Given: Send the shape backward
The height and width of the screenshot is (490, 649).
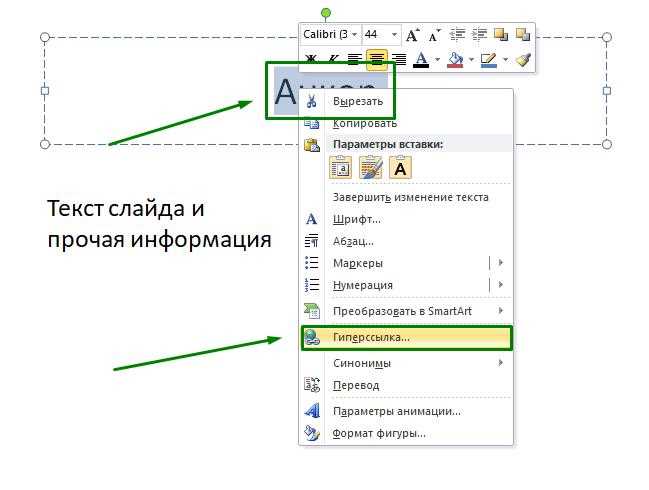Looking at the screenshot, I should click(523, 35).
